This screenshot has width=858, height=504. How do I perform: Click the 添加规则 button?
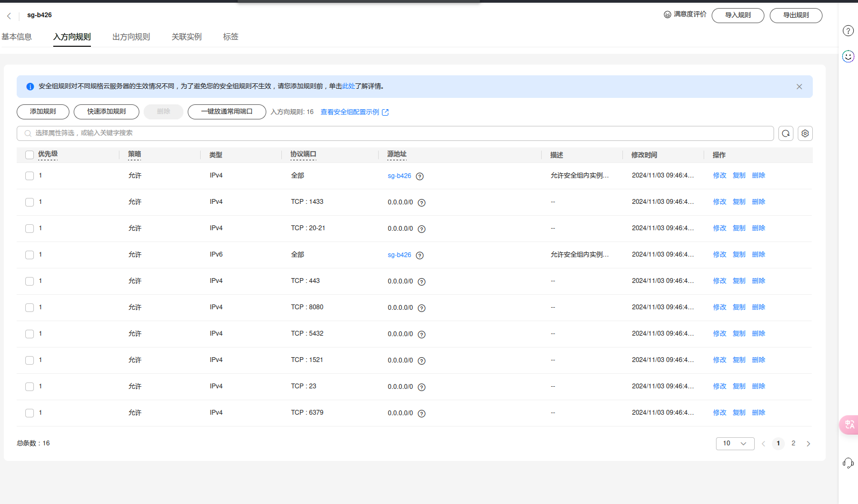pyautogui.click(x=43, y=112)
